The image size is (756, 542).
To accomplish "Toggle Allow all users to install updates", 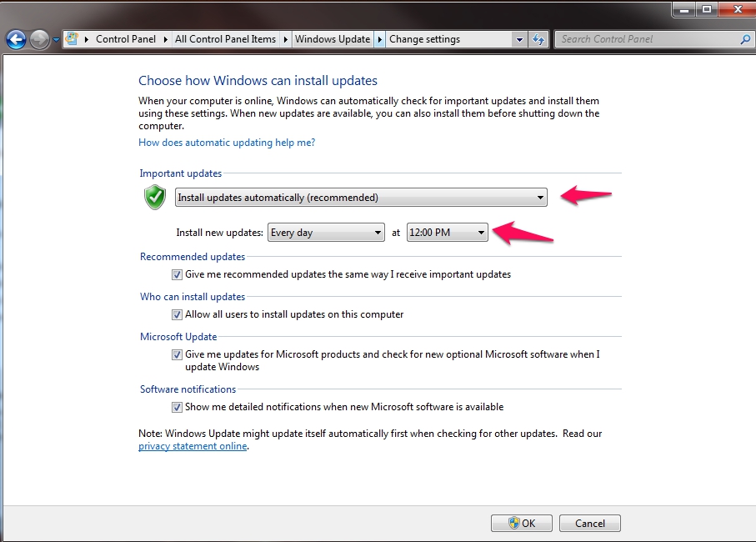I will tap(177, 314).
